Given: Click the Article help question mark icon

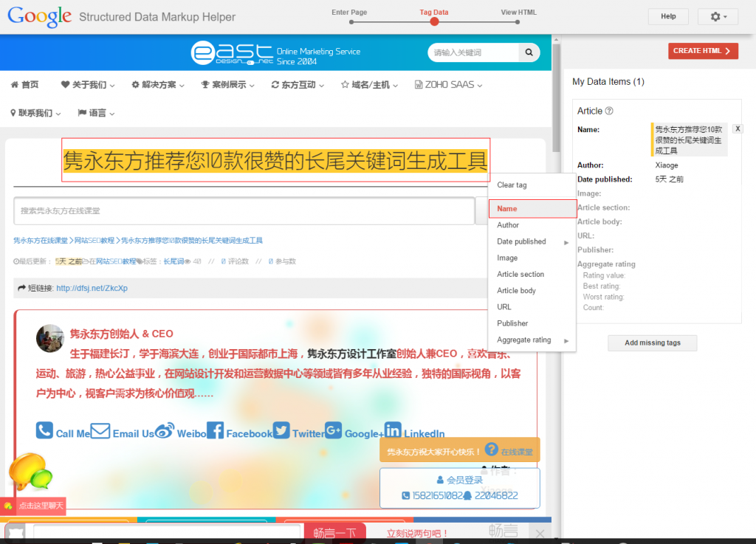Looking at the screenshot, I should tap(609, 111).
